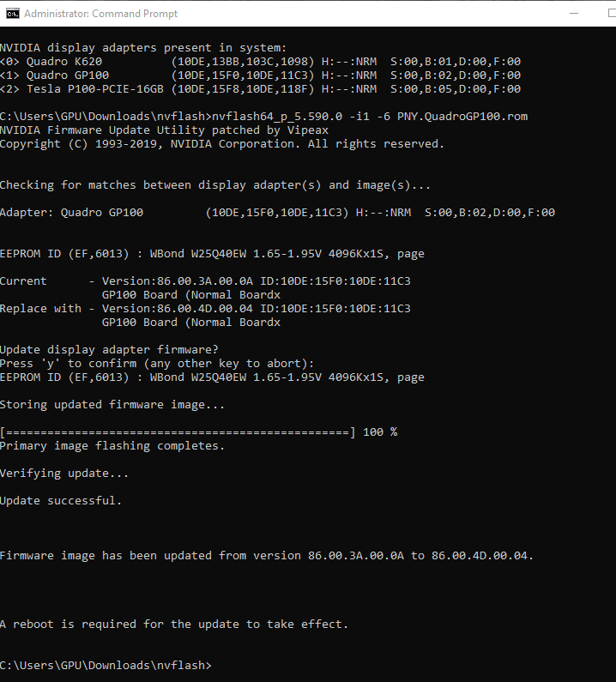Click the 100 % flashing progress bar
Image resolution: width=616 pixels, height=682 pixels.
[178, 432]
